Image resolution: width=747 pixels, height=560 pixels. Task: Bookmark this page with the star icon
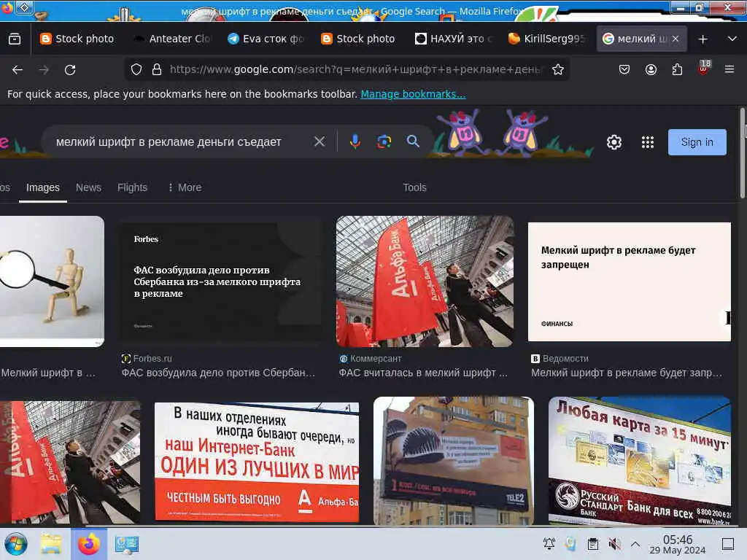[x=558, y=69]
